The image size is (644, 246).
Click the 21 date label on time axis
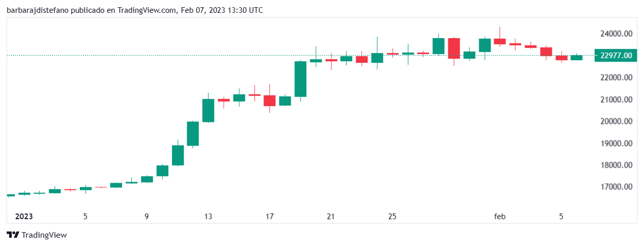click(330, 217)
